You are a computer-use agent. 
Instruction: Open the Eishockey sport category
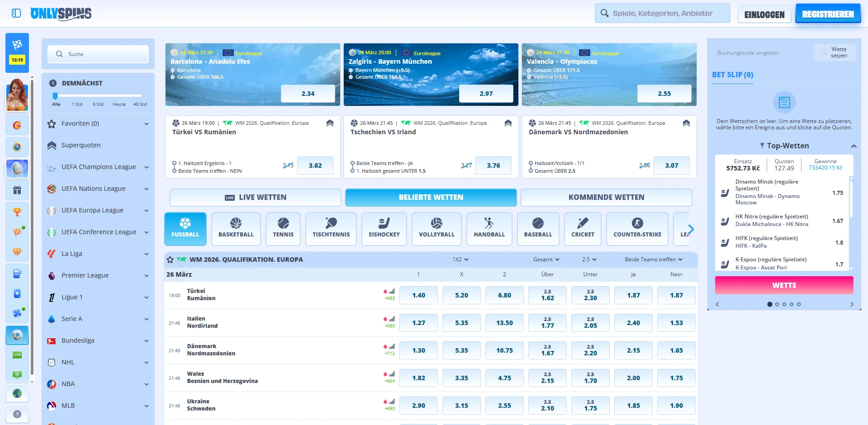pyautogui.click(x=384, y=229)
